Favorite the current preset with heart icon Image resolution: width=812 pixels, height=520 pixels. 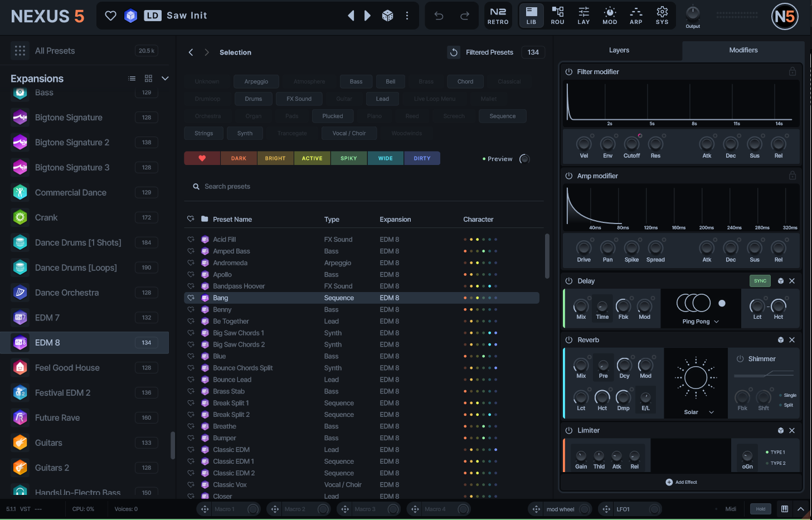click(111, 16)
